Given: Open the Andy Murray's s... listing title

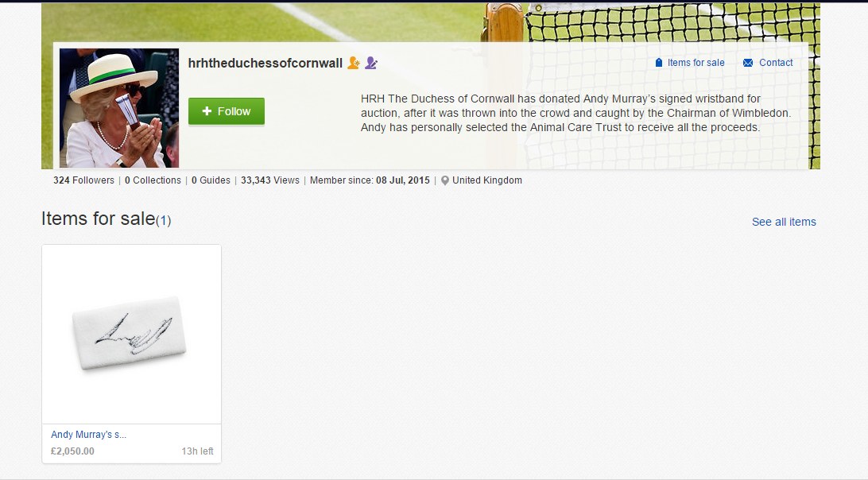Looking at the screenshot, I should click(x=88, y=435).
